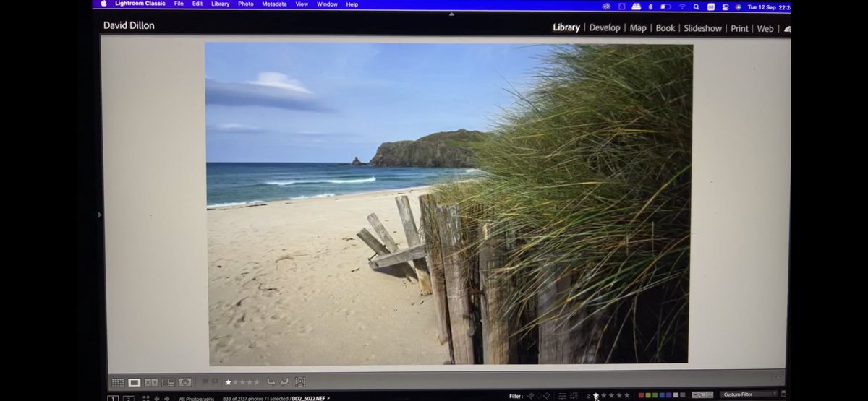Screen dimensions: 868x401
Task: Open the Map module
Action: coord(638,28)
